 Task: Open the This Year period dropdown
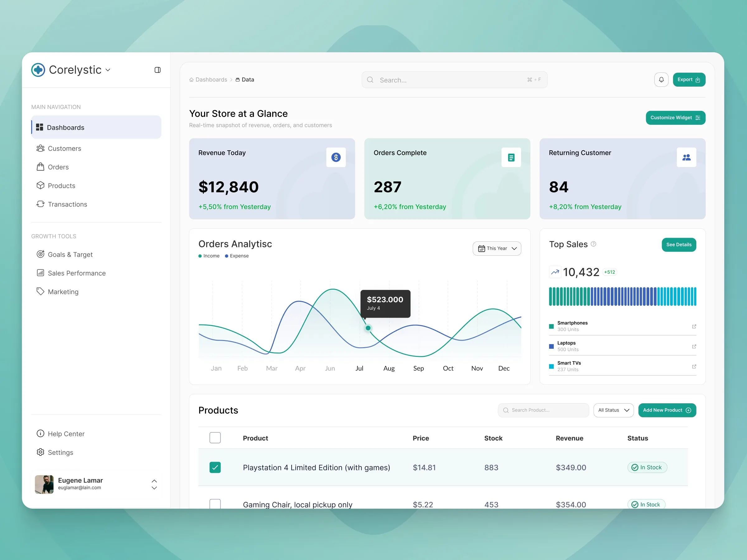(497, 248)
